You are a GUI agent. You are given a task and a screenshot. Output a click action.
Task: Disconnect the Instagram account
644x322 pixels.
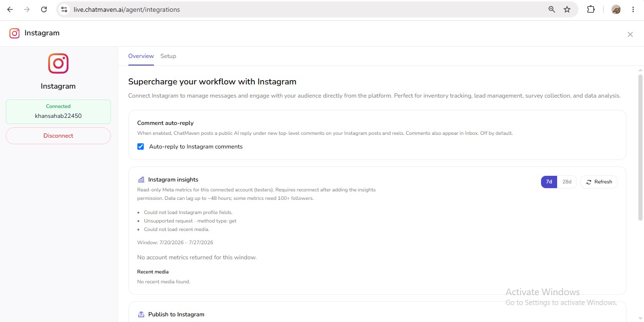point(59,136)
